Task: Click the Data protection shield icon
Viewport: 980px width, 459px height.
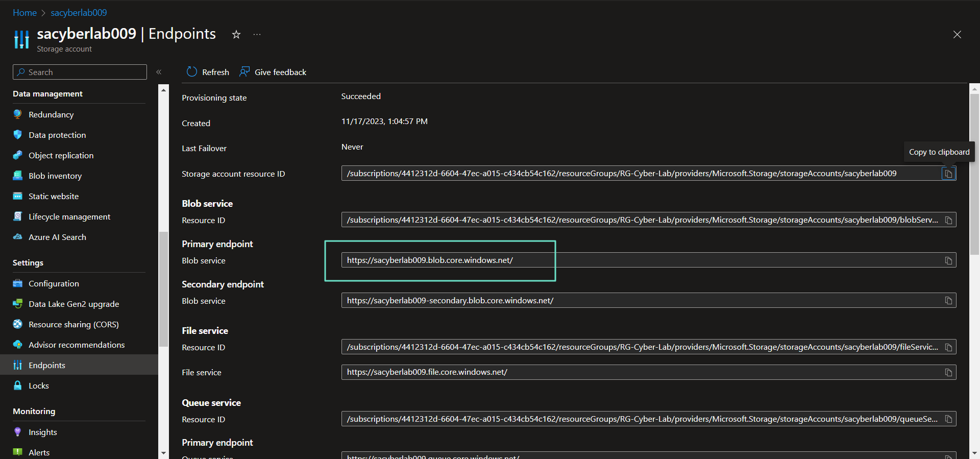Action: point(18,135)
